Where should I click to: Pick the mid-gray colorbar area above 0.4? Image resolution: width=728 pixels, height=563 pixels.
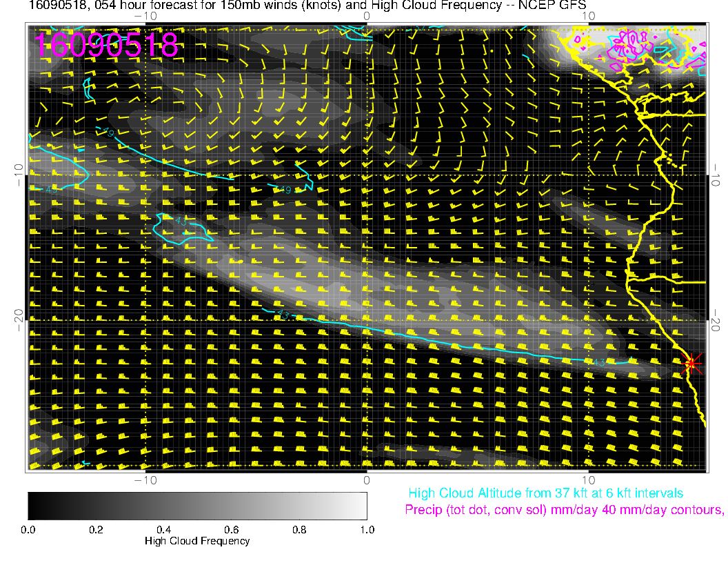(x=163, y=505)
